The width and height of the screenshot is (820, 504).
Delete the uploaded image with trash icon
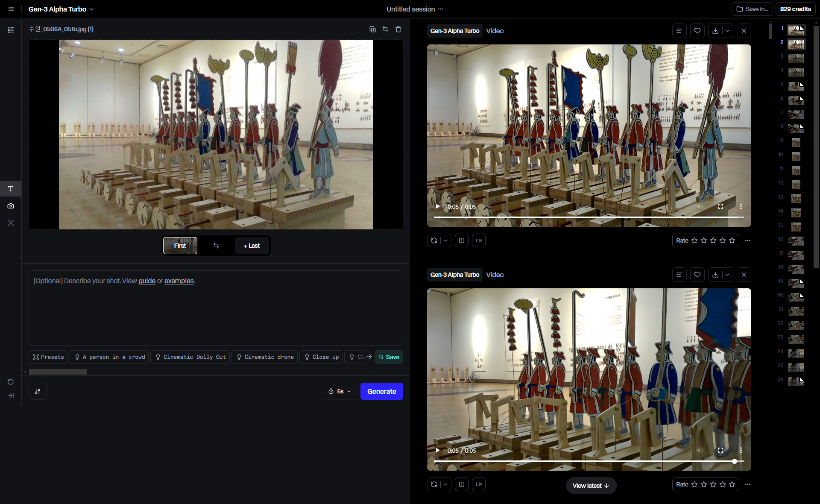(398, 29)
